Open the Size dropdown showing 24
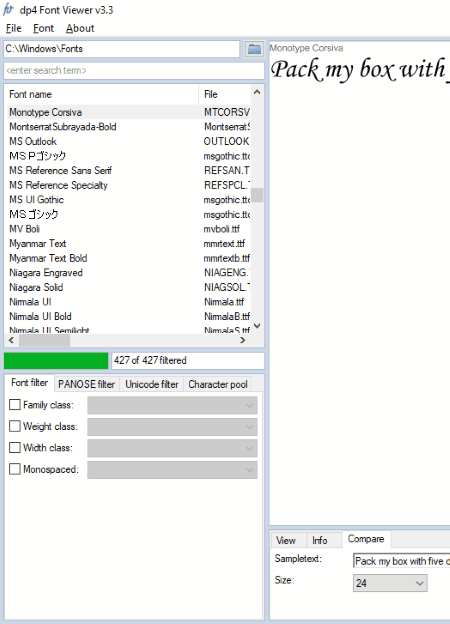The height and width of the screenshot is (624, 450). [390, 583]
